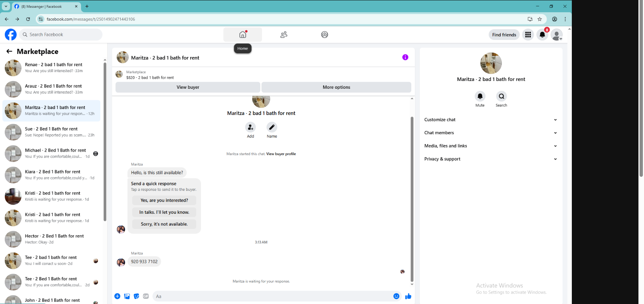
Task: Go back using Marketplace back arrow
Action: (9, 51)
